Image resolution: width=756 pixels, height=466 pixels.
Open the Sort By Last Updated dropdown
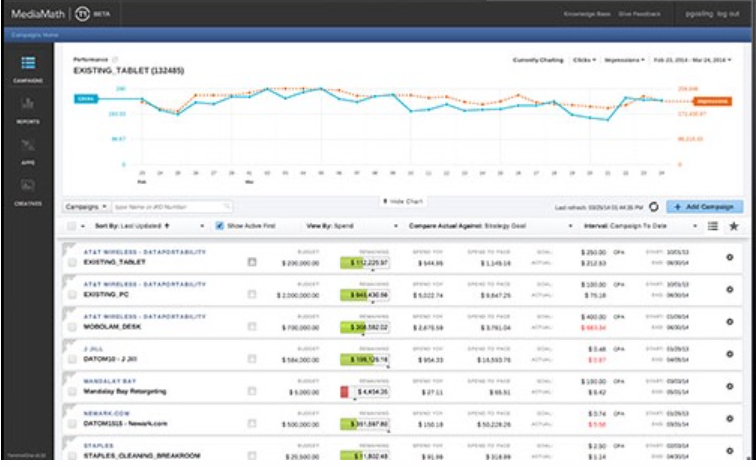[149, 226]
